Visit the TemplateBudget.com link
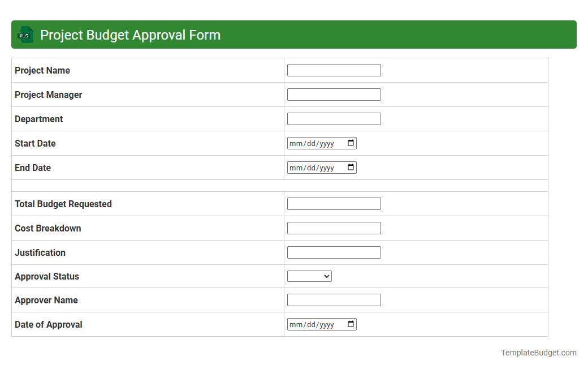Image resolution: width=588 pixels, height=369 pixels. point(538,353)
